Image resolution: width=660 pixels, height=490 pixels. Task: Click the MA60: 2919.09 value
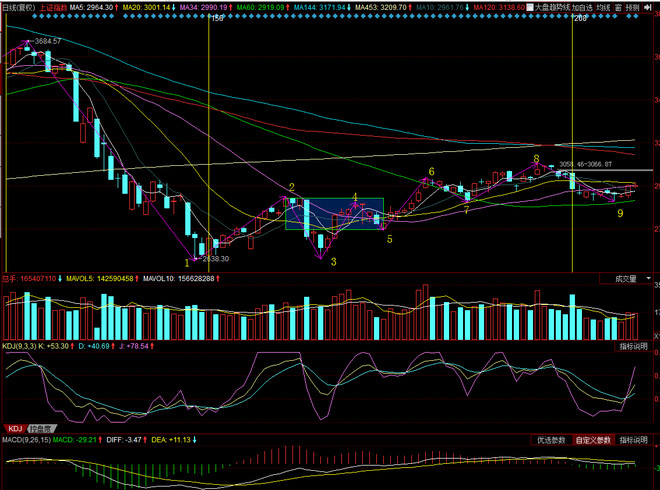tap(263, 7)
